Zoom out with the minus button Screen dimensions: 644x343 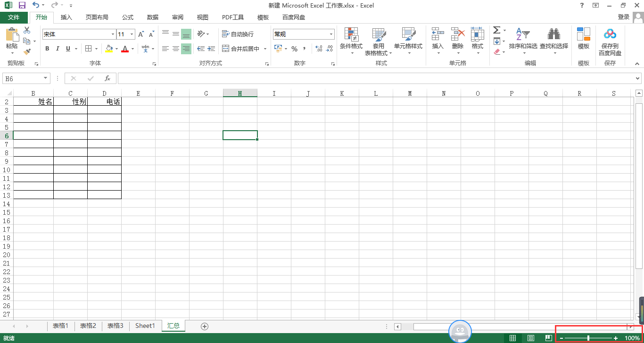click(x=561, y=338)
